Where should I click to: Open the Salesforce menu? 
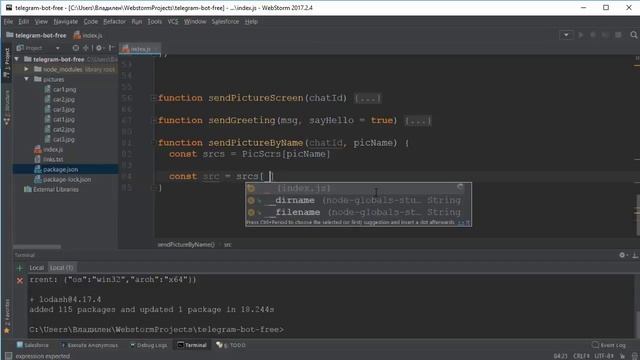[x=225, y=22]
